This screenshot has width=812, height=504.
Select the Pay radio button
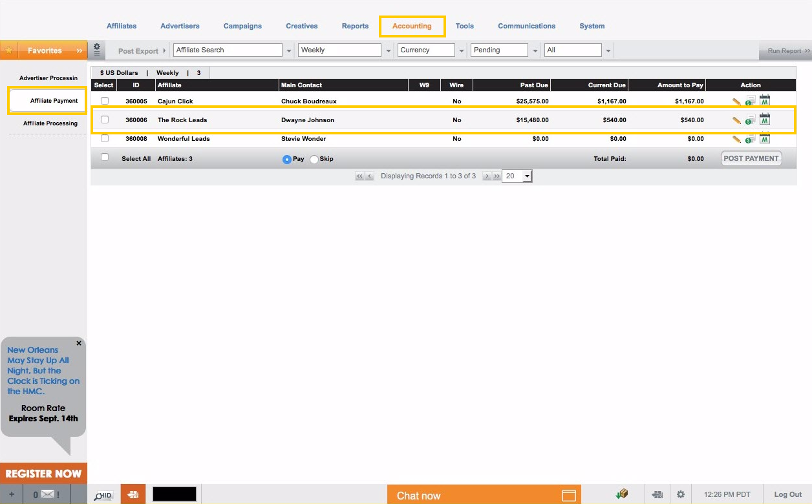287,159
